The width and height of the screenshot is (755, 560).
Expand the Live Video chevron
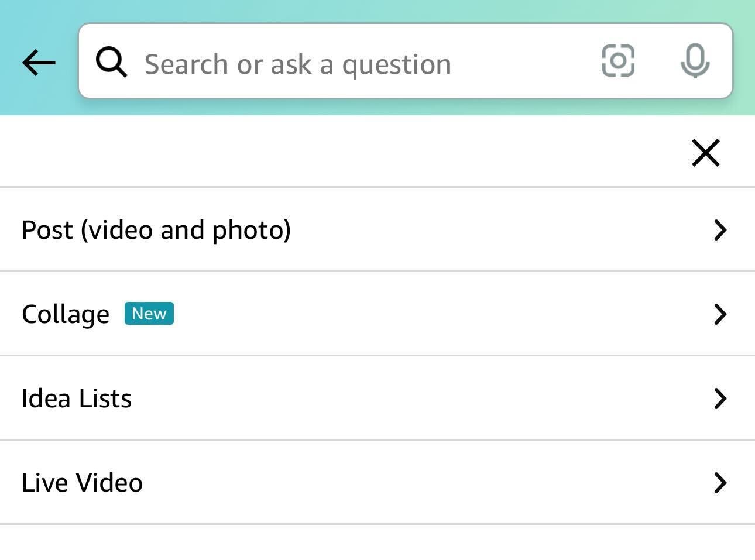pos(720,483)
